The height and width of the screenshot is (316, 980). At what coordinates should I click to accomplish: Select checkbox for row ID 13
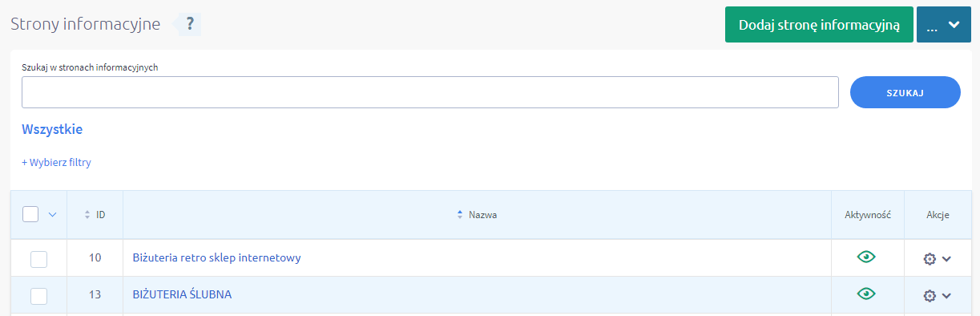[x=38, y=296]
